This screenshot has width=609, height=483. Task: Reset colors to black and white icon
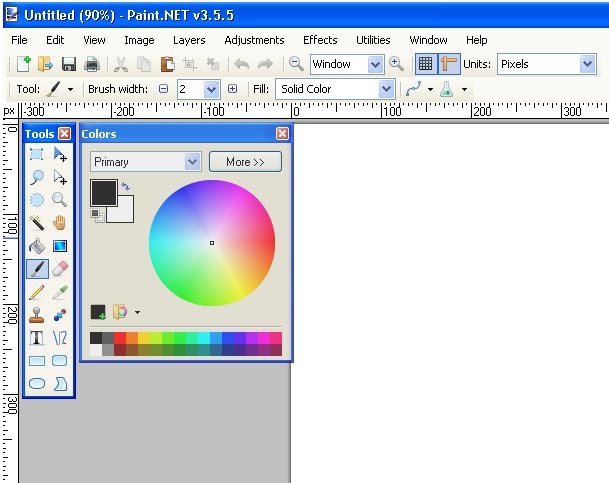97,215
